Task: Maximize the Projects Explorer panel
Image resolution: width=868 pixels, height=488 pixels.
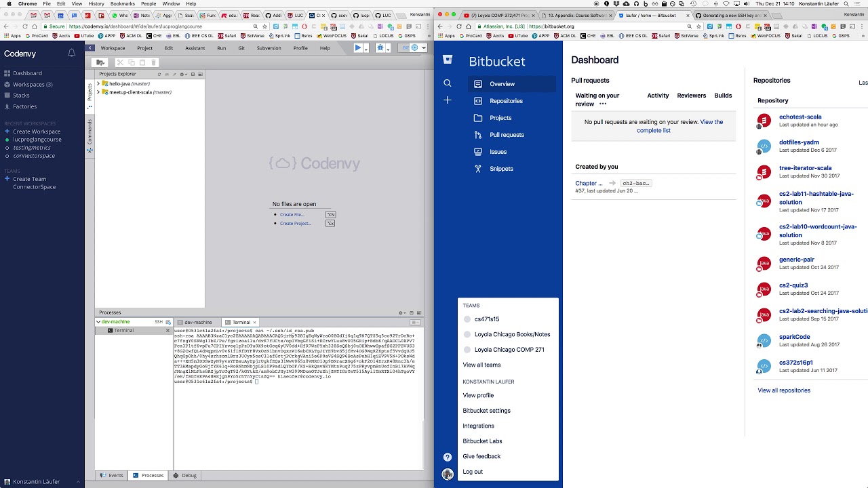Action: 193,74
